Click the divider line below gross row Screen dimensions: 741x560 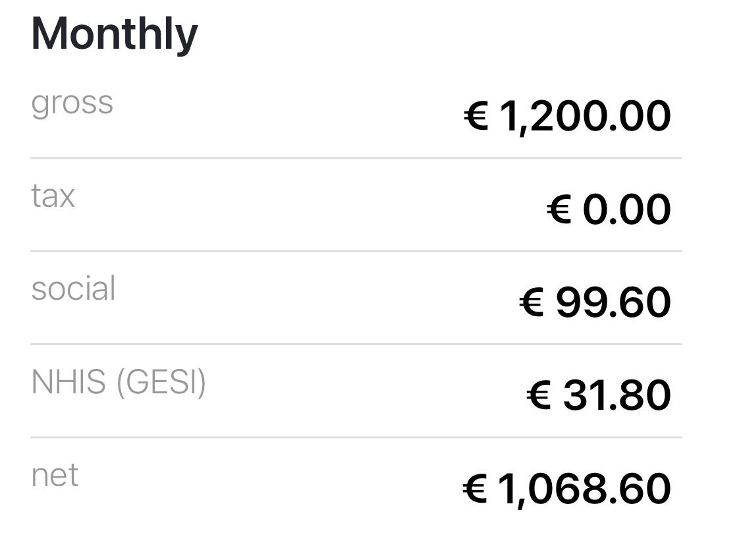pos(356,158)
